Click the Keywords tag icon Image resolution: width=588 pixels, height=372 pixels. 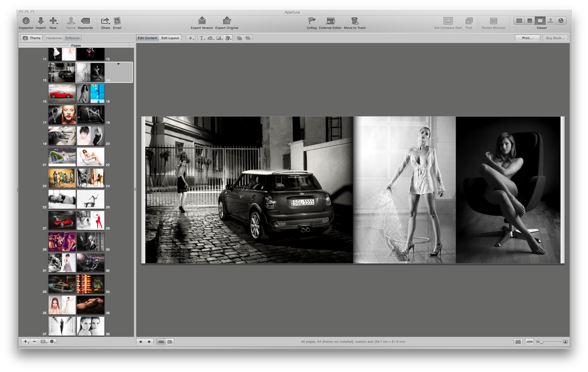coord(85,21)
